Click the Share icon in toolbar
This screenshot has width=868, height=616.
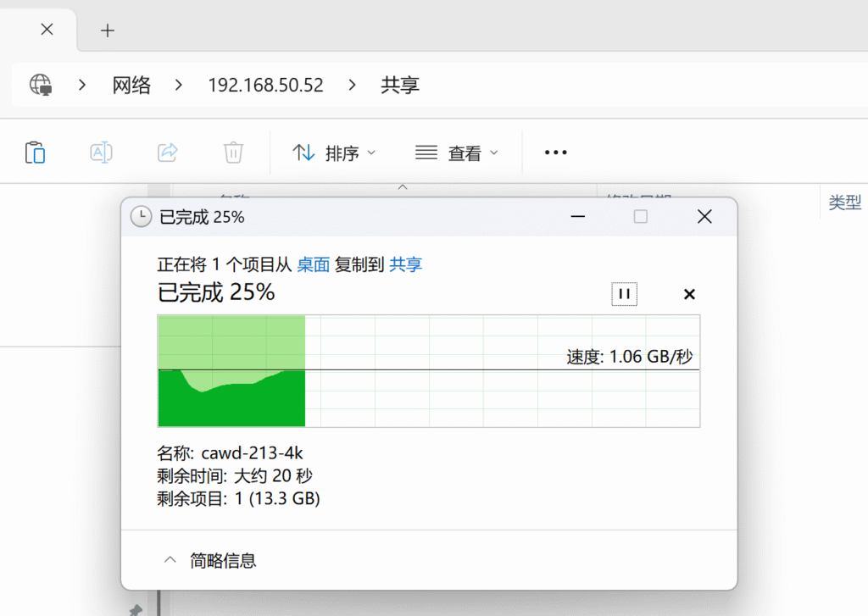(x=167, y=153)
